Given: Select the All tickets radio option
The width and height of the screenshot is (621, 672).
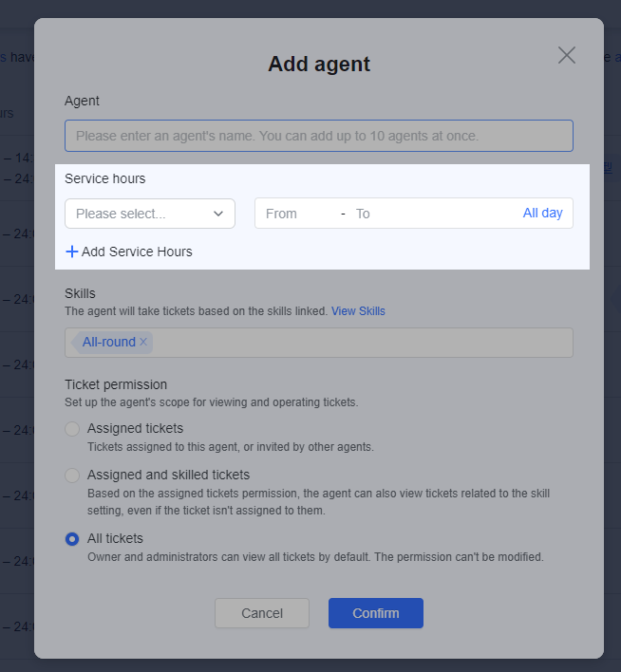Looking at the screenshot, I should [72, 539].
